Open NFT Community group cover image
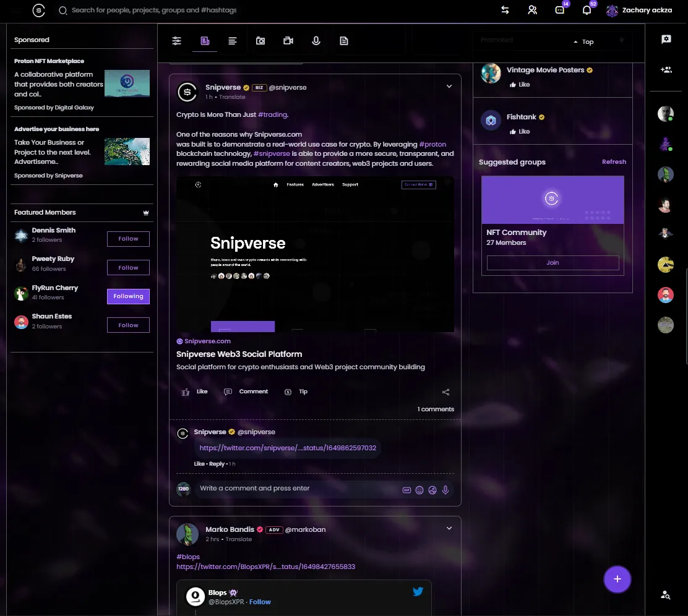Screen dimensions: 688x616 pos(553,200)
